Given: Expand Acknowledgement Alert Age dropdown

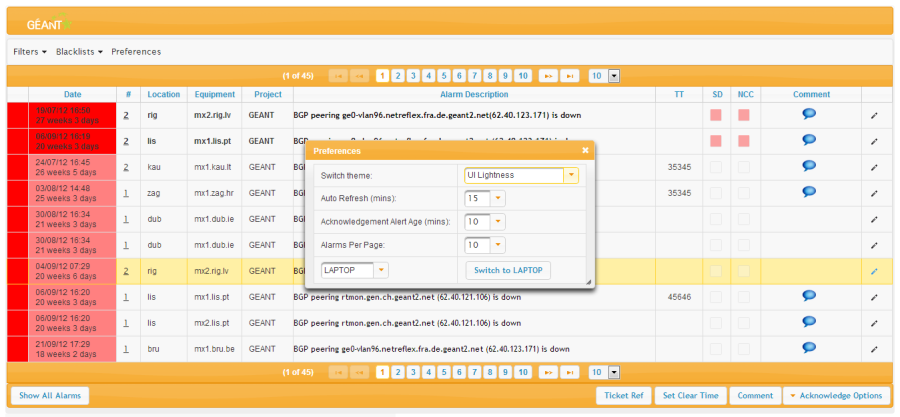Looking at the screenshot, I should tap(498, 221).
